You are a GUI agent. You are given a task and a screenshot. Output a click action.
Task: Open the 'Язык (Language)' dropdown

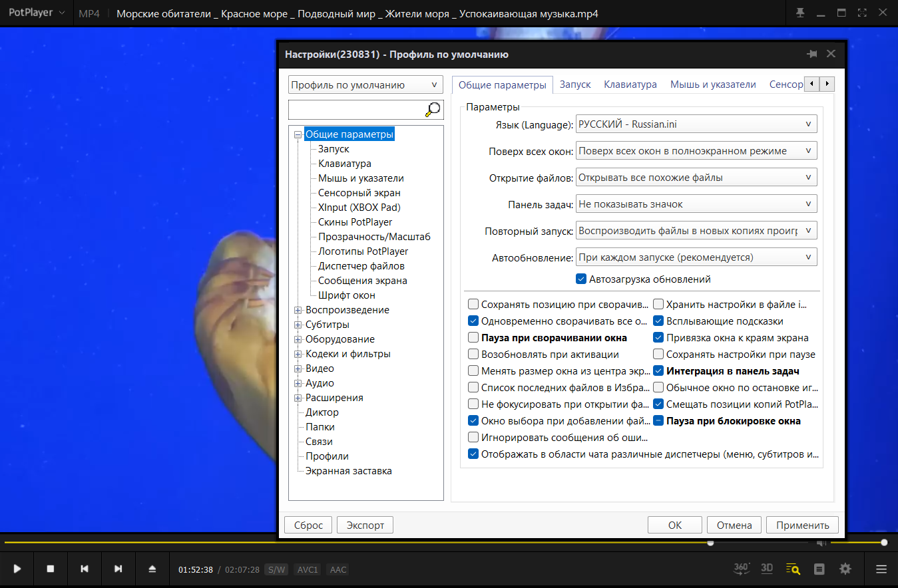[696, 124]
